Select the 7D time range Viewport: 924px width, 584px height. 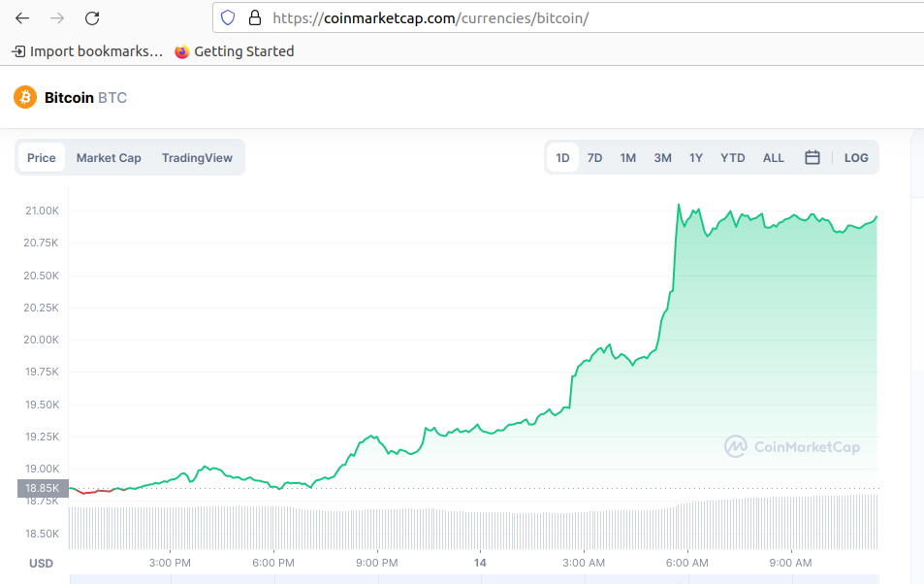click(594, 157)
